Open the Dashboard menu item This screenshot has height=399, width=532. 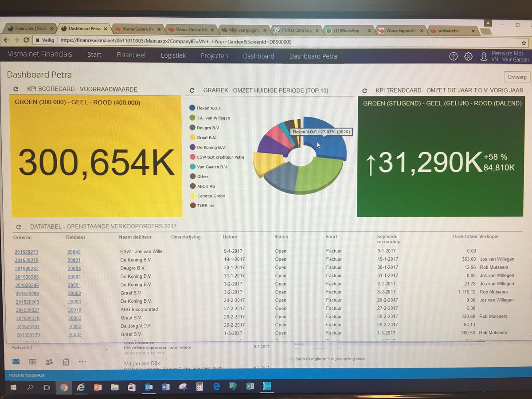coord(258,56)
